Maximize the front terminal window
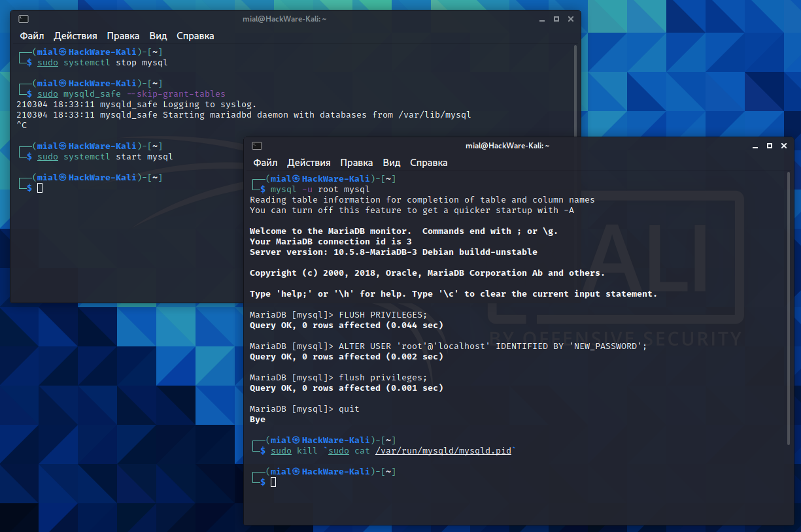The width and height of the screenshot is (801, 532). click(770, 146)
